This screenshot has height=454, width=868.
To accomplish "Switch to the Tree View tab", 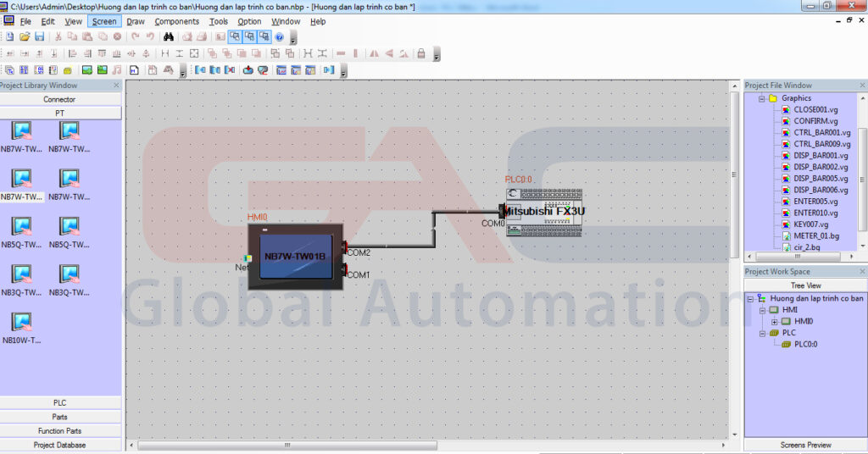I will (805, 285).
